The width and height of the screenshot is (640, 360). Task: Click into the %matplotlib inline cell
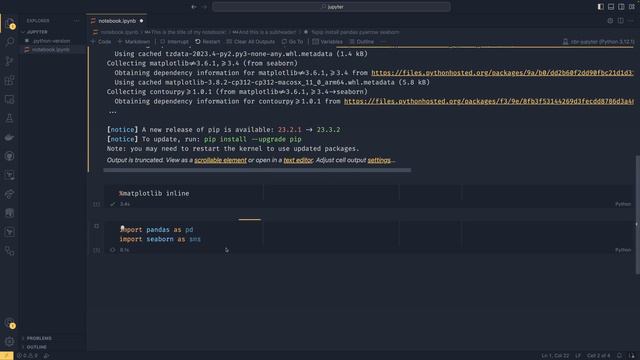[x=367, y=193]
